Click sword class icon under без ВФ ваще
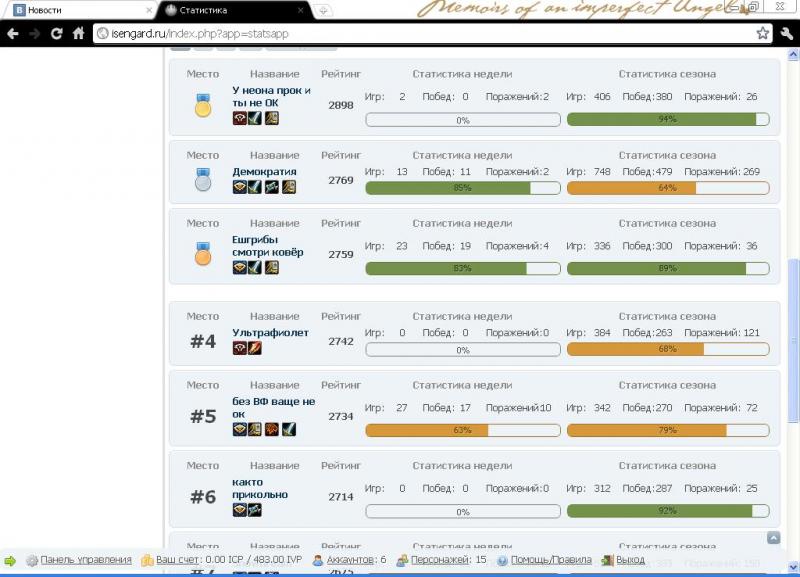The image size is (800, 577). click(289, 429)
